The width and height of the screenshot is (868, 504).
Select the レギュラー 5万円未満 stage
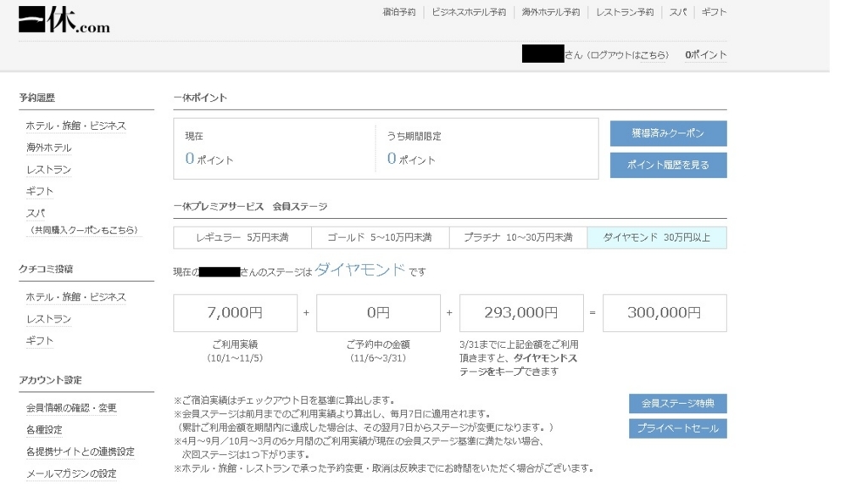pyautogui.click(x=242, y=238)
